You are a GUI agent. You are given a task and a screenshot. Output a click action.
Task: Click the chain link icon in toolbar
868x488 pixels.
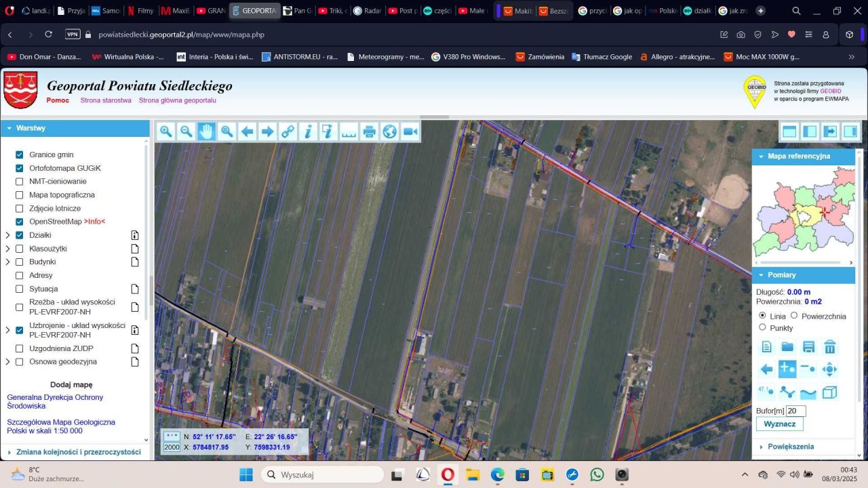pos(288,131)
